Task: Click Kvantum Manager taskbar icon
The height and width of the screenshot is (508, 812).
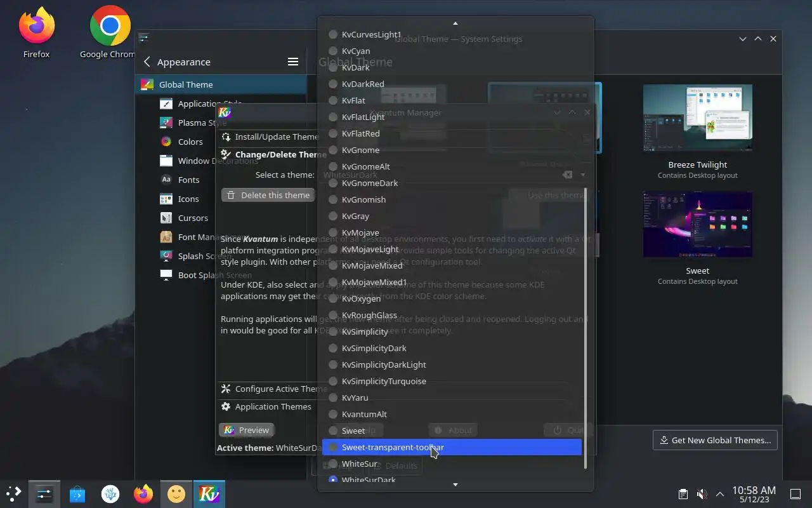Action: click(209, 493)
